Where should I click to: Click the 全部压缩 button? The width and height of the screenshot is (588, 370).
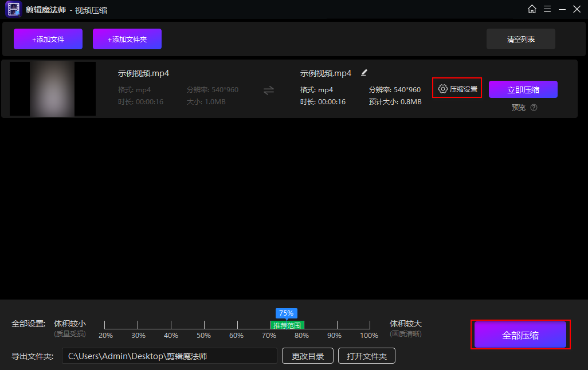520,334
